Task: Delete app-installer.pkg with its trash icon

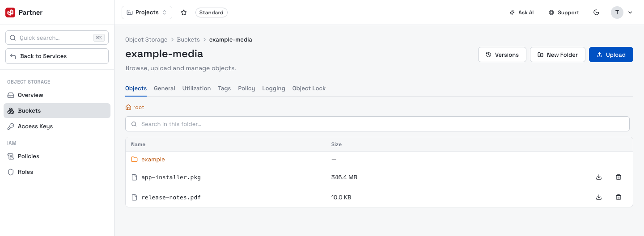Action: point(619,177)
